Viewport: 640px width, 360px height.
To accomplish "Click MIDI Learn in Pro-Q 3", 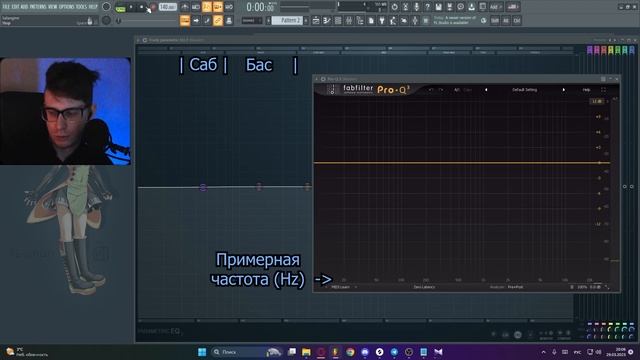I will (x=340, y=287).
